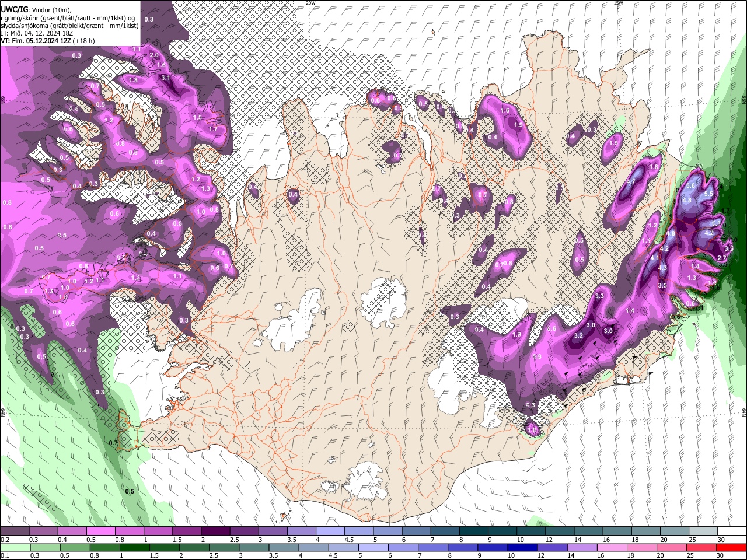747x560 pixels.
Task: Click the '0.2' label in upper legend row
Action: tap(5, 540)
